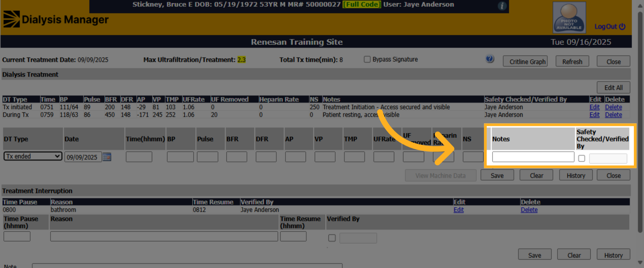
Task: Click the Edit All button
Action: point(613,88)
